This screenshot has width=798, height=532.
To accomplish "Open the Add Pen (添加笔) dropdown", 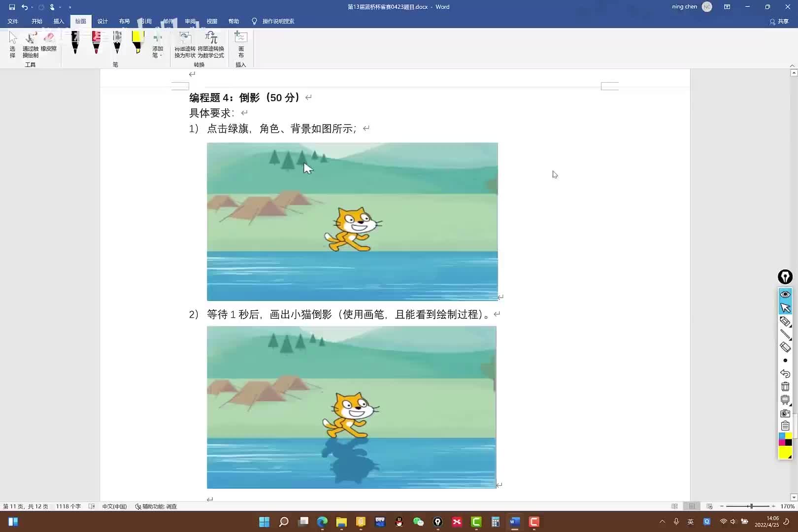I will click(158, 45).
